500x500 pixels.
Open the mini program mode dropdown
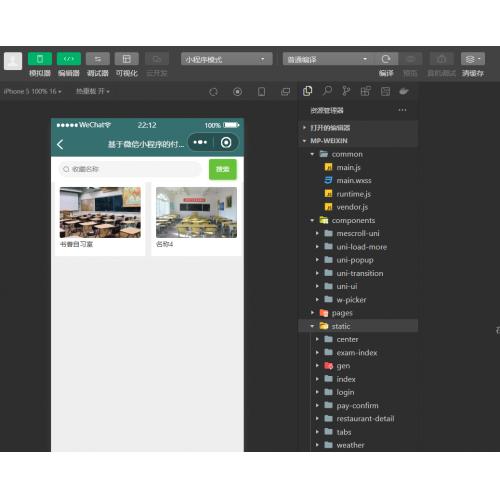click(x=227, y=59)
